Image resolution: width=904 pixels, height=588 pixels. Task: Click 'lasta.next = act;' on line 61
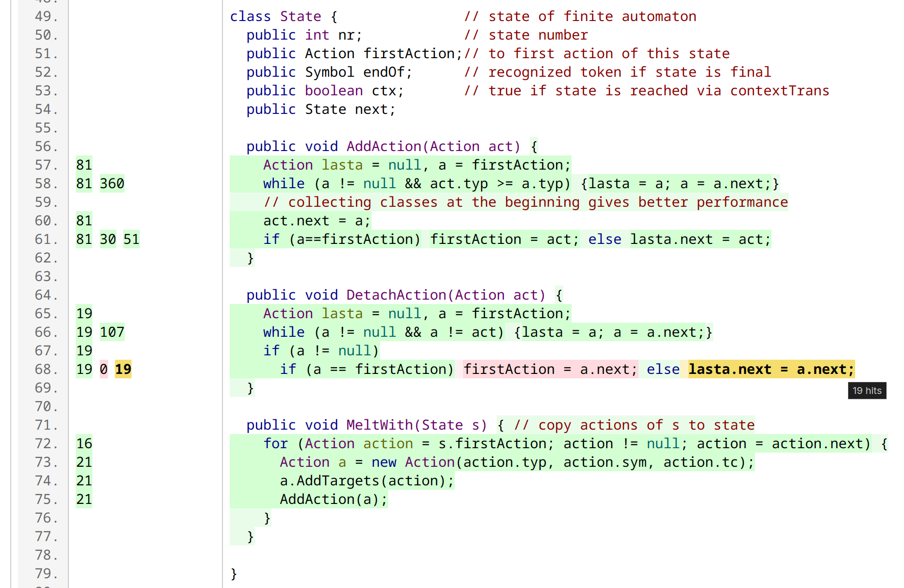(700, 240)
